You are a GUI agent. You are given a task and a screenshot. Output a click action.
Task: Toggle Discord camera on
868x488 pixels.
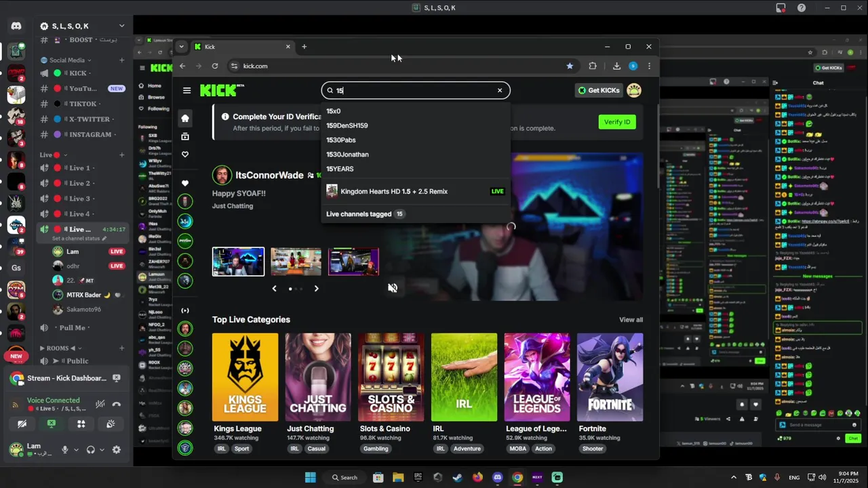[22, 424]
